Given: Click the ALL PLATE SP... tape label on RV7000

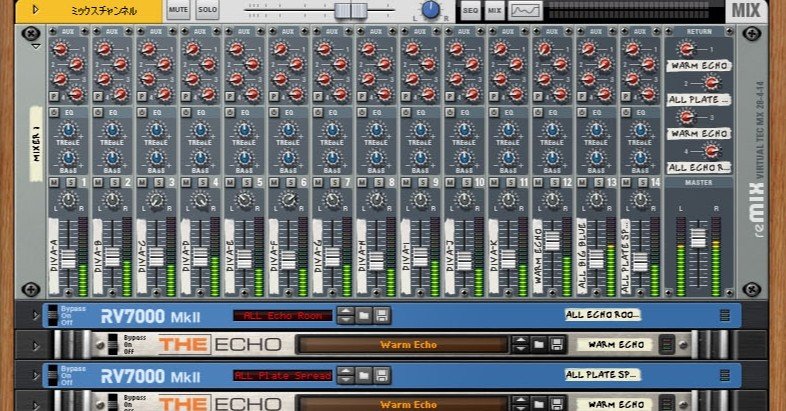Looking at the screenshot, I should coord(603,374).
